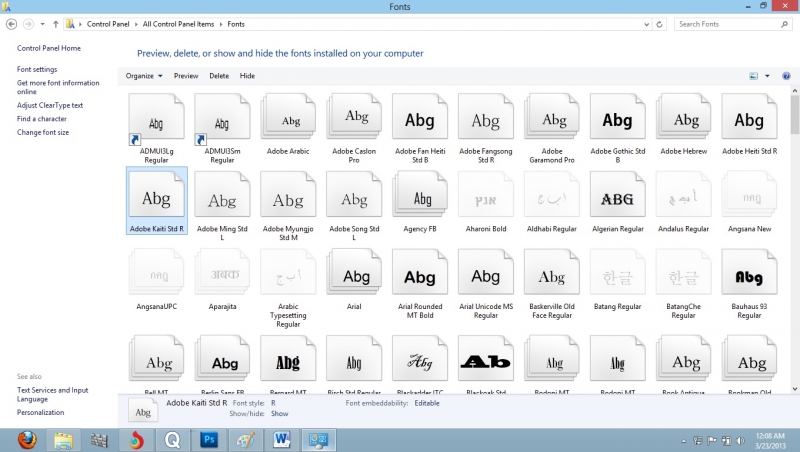
Task: Click Preview in the toolbar
Action: [186, 76]
